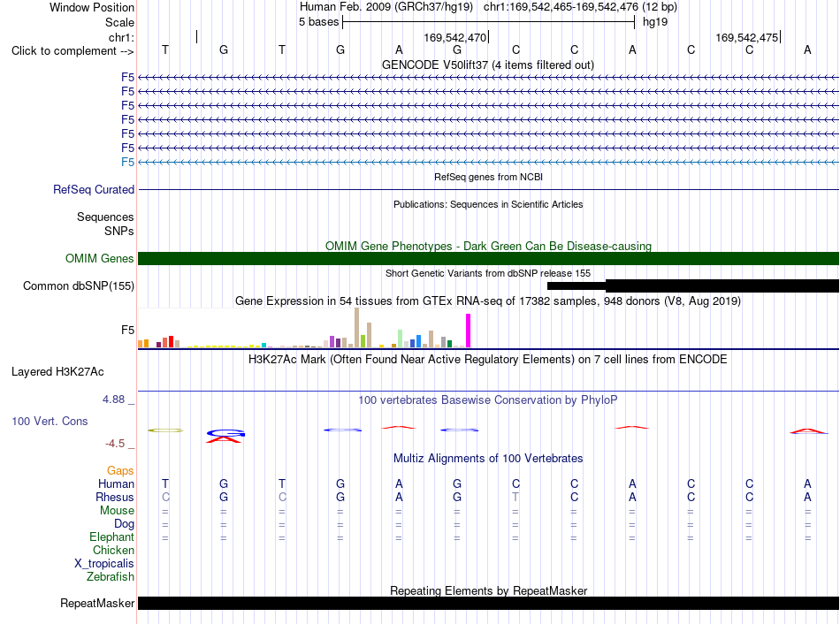Click the Common dbSNP(155) track label

79,286
